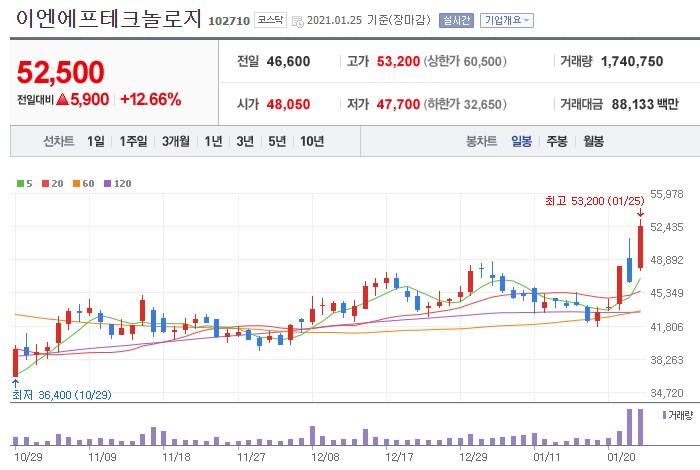Click the low price value 47,700
Image resolution: width=700 pixels, height=470 pixels.
point(398,104)
